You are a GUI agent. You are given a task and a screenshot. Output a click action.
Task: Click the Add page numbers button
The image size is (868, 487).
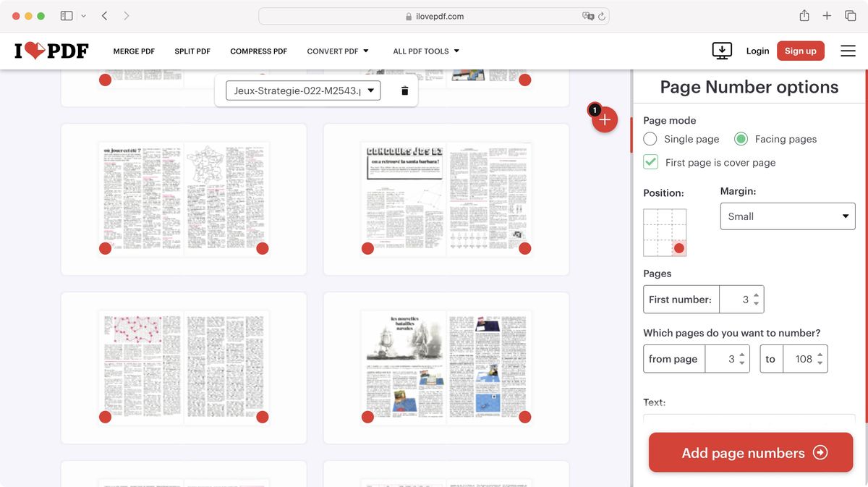tap(749, 453)
